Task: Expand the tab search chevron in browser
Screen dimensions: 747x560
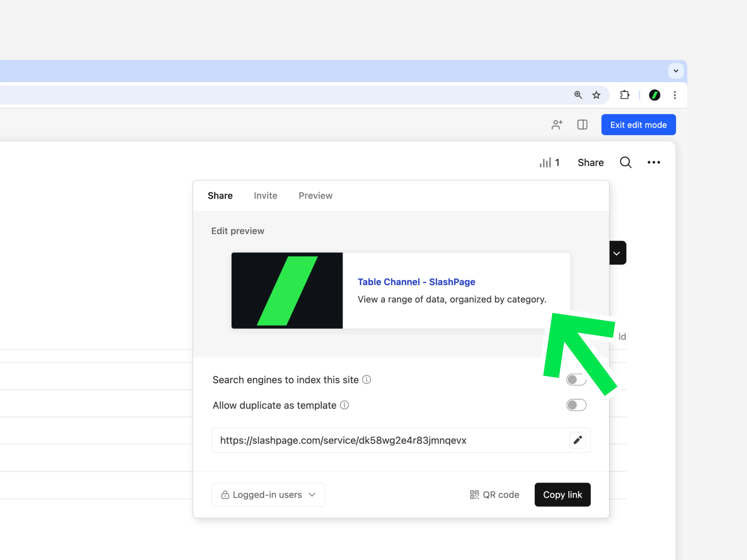Action: [676, 71]
